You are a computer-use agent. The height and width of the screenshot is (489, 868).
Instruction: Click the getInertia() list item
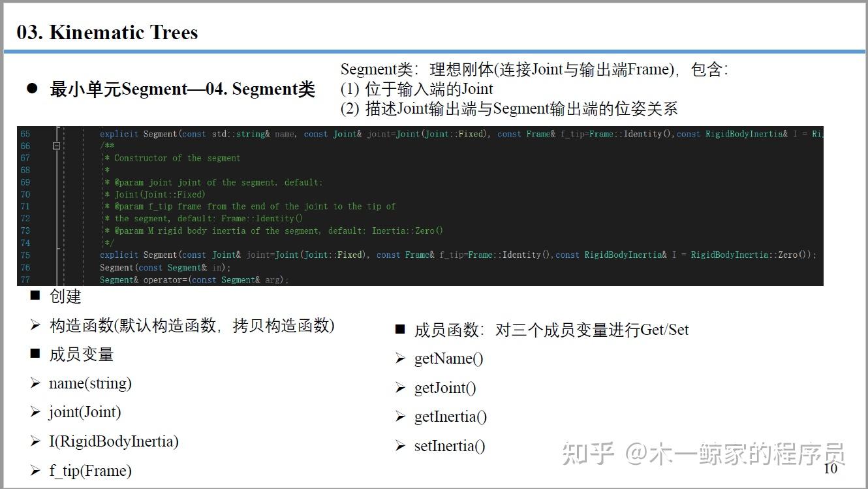[x=450, y=417]
